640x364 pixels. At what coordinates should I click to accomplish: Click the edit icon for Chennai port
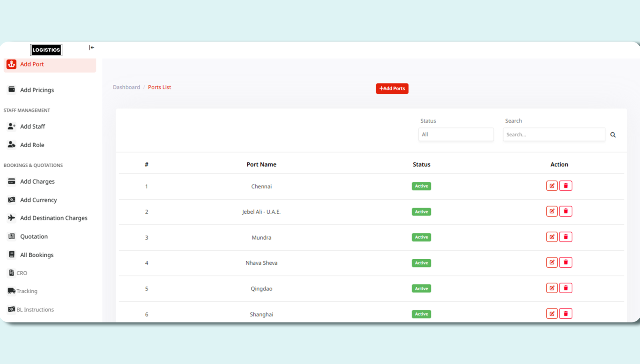552,186
